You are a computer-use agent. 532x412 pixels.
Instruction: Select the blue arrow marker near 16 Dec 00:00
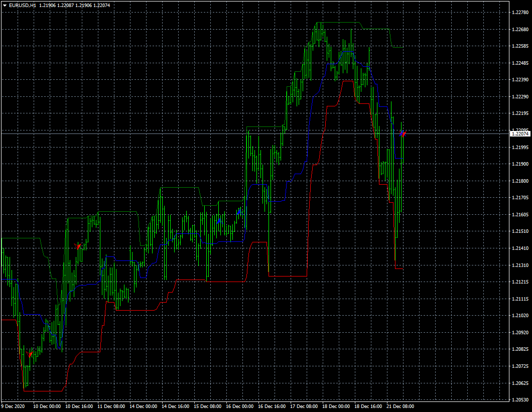pos(239,212)
